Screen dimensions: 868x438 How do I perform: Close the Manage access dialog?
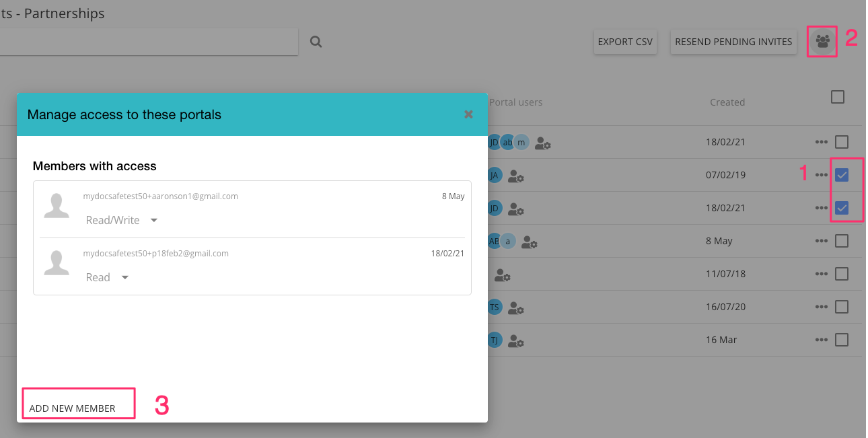click(468, 114)
